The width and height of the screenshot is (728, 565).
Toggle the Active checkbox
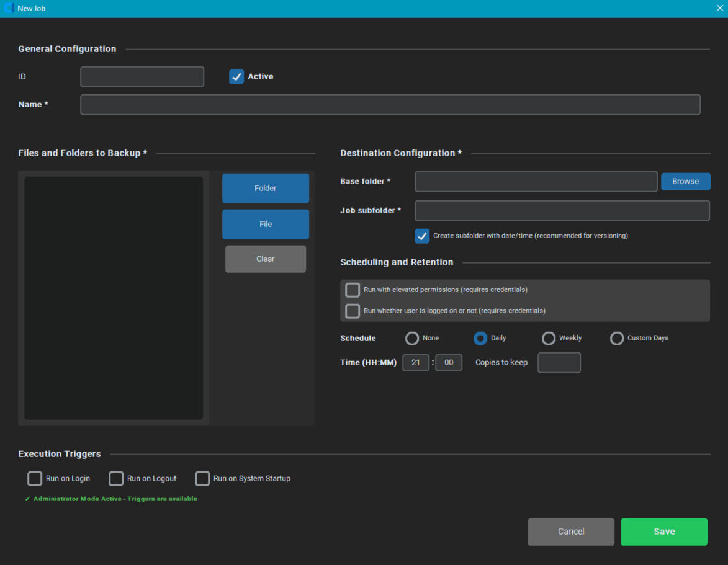click(236, 77)
